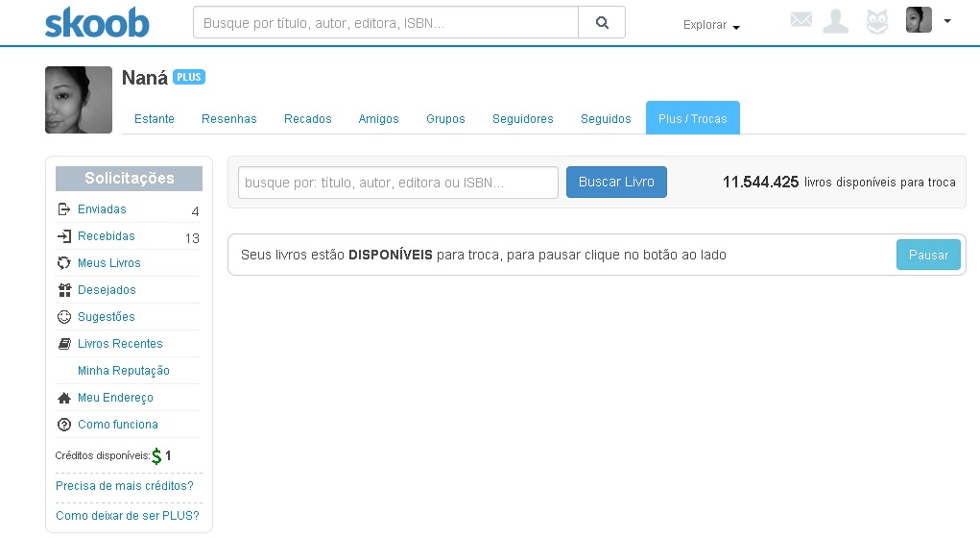Open the friend requests person icon
Screen dimensions: 980x538
836,21
